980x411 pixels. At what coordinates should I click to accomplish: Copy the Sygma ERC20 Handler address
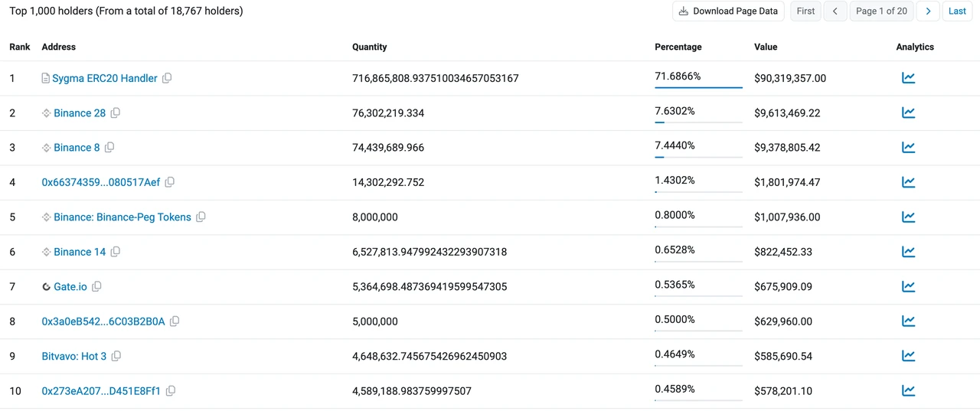point(167,78)
